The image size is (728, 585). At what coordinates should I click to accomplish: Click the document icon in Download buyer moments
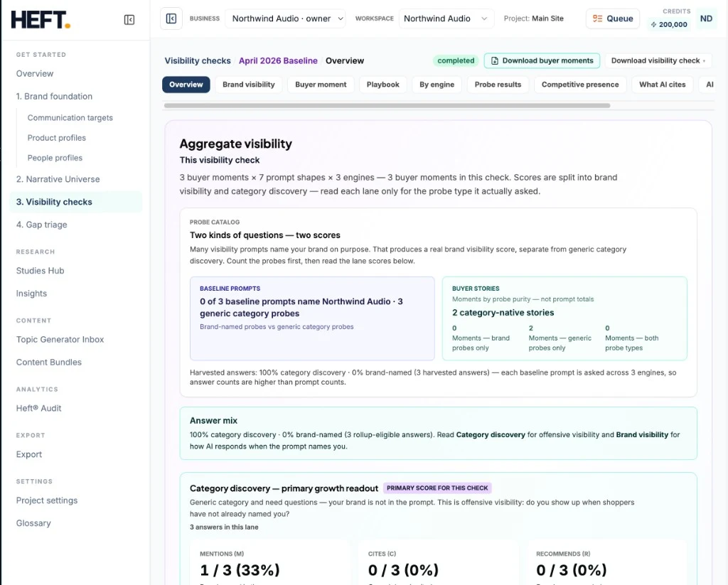pos(495,61)
